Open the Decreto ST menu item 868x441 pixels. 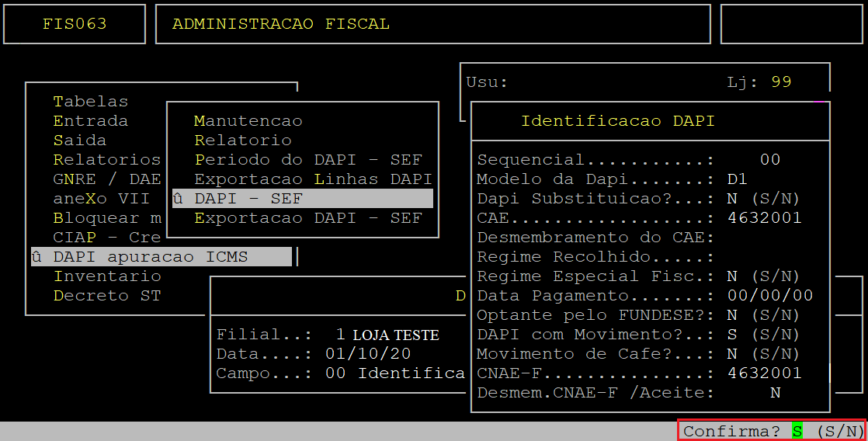[107, 296]
